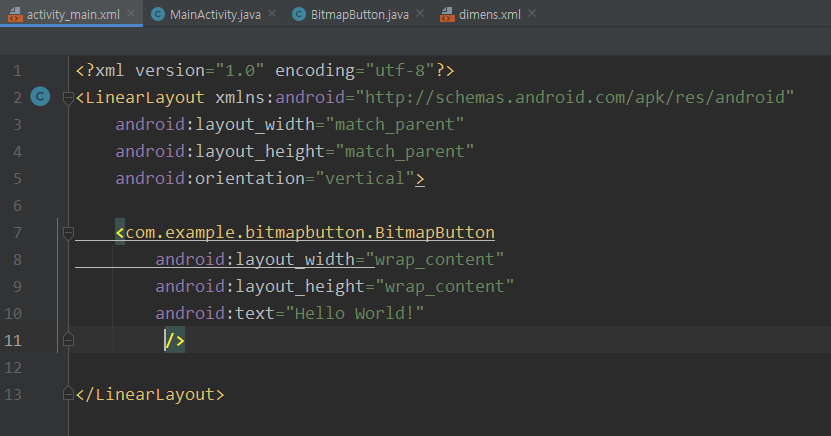This screenshot has width=831, height=436.
Task: Click com.example.bitmapbutton.BitmapButton tag name
Action: 310,233
